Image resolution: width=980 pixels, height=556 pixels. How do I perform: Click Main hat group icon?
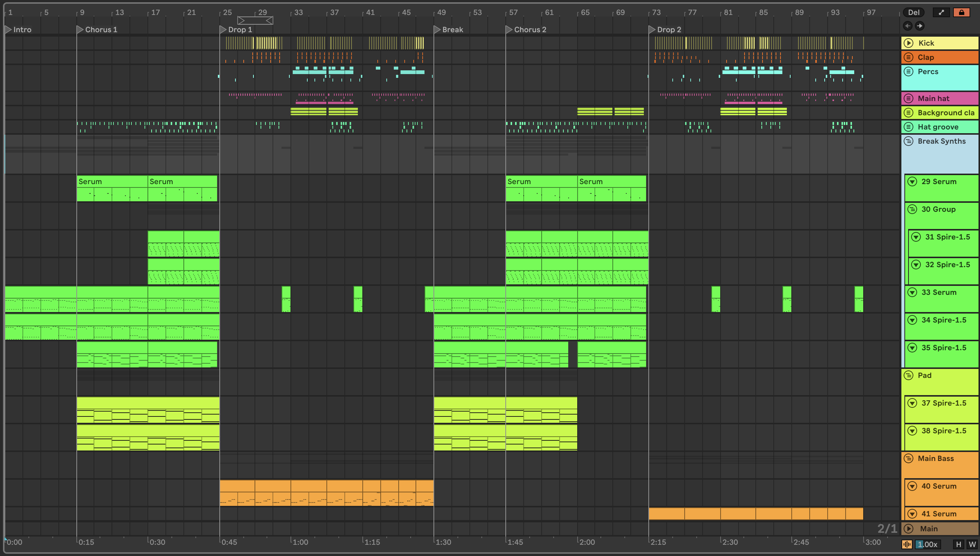click(909, 98)
